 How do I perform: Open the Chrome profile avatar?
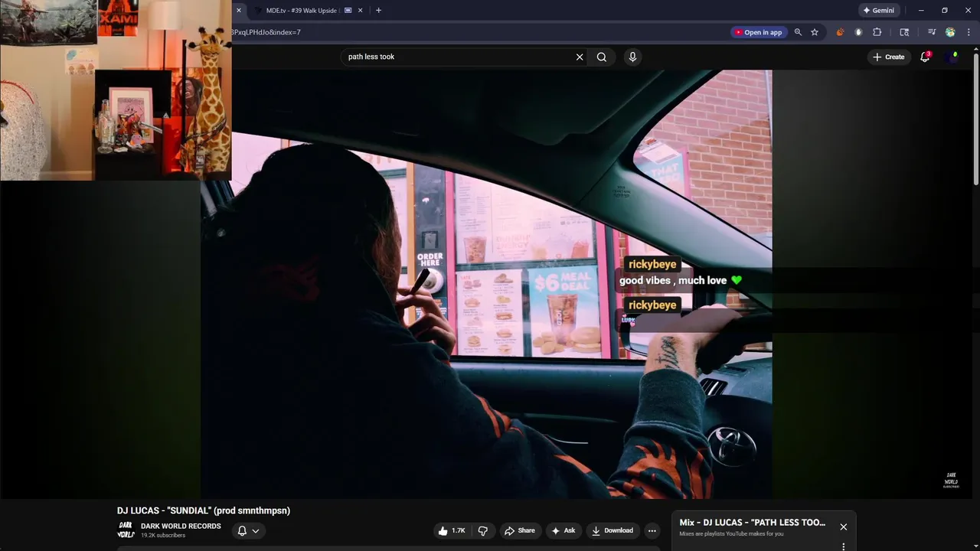(x=950, y=32)
